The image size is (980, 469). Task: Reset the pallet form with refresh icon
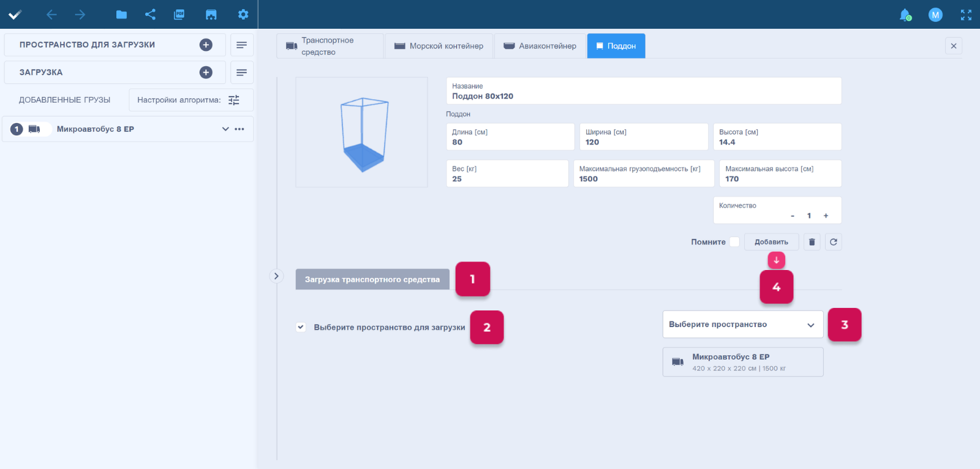click(833, 242)
